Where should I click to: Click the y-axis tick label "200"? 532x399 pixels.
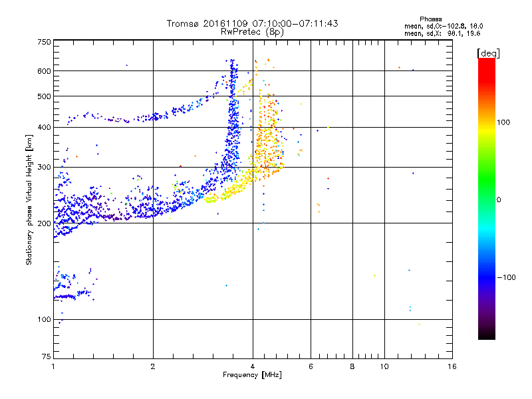44,223
